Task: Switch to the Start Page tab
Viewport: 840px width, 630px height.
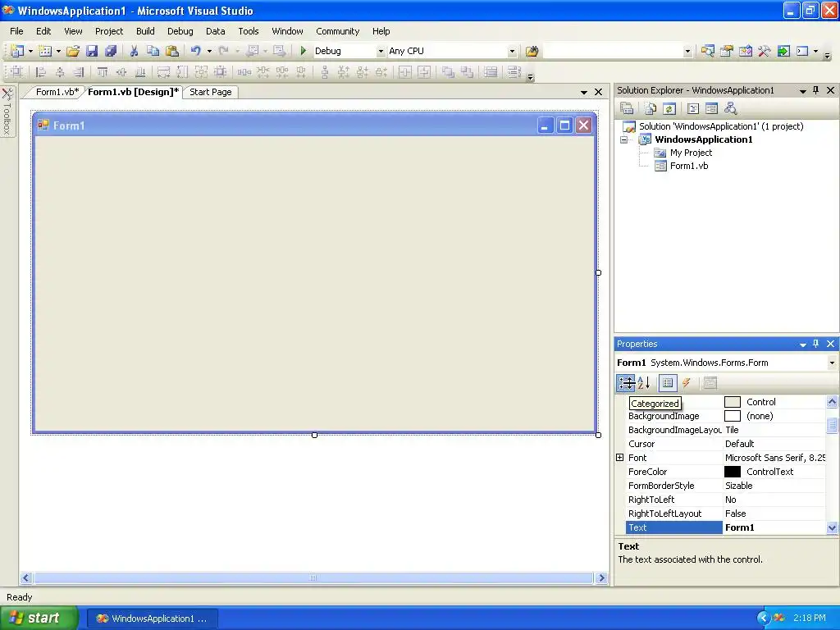Action: pos(211,92)
